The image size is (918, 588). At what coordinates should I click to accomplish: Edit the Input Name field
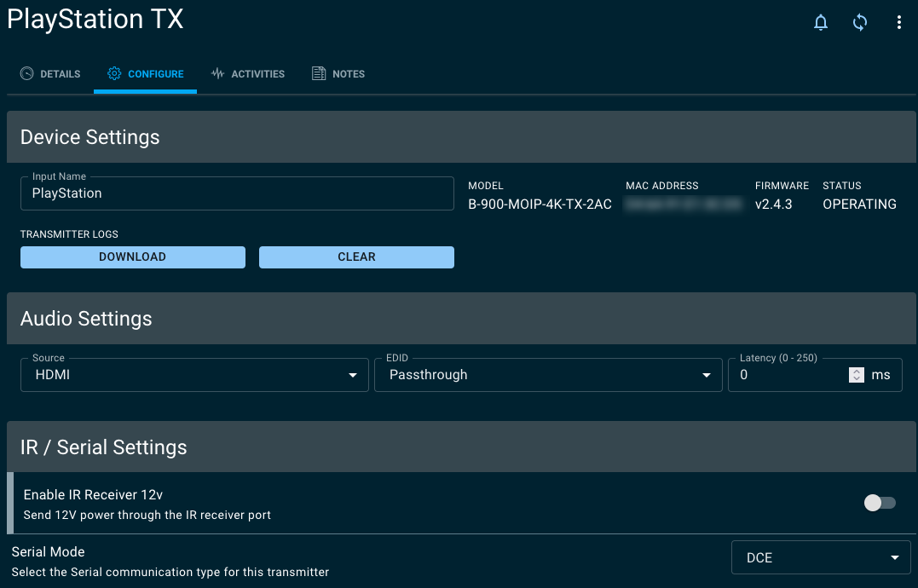coord(237,193)
